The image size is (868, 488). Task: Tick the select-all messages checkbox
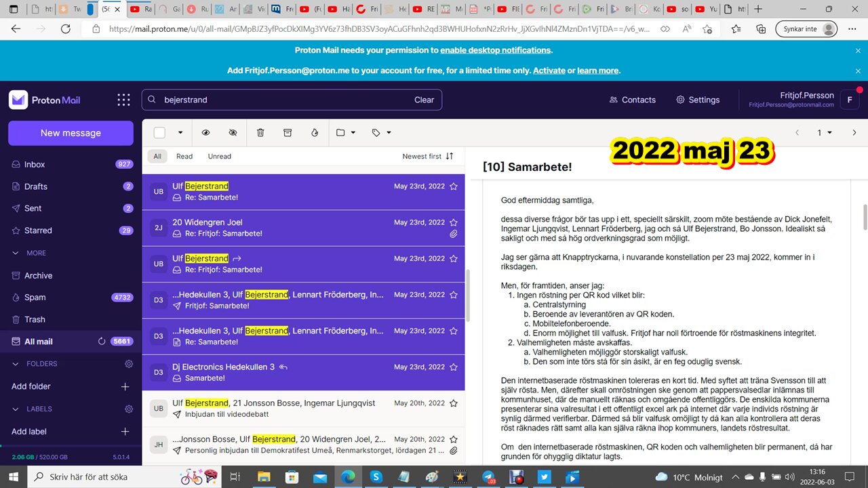(x=159, y=133)
